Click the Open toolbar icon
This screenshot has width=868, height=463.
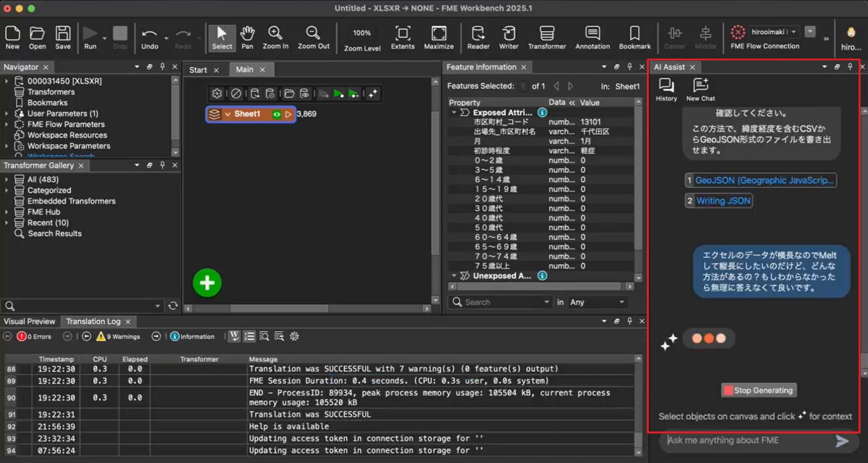[x=38, y=38]
